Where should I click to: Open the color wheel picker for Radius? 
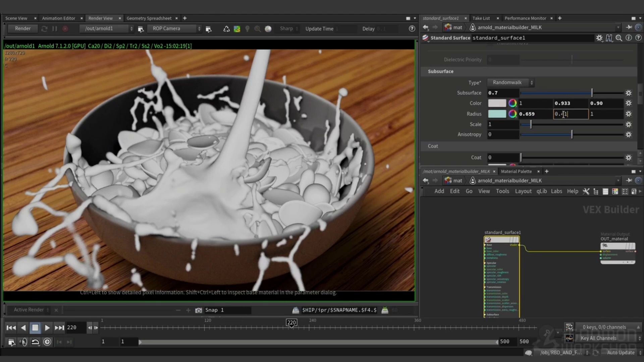click(512, 114)
